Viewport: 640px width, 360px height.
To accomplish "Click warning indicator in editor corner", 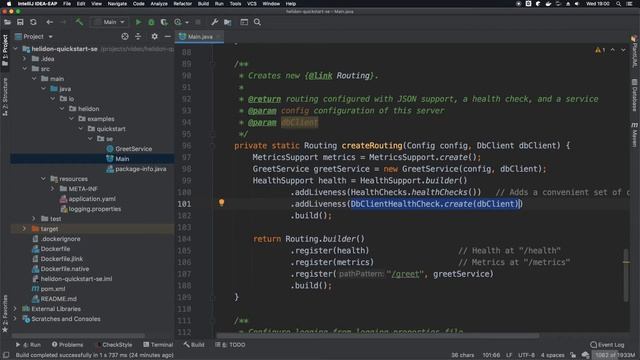I will tap(600, 50).
